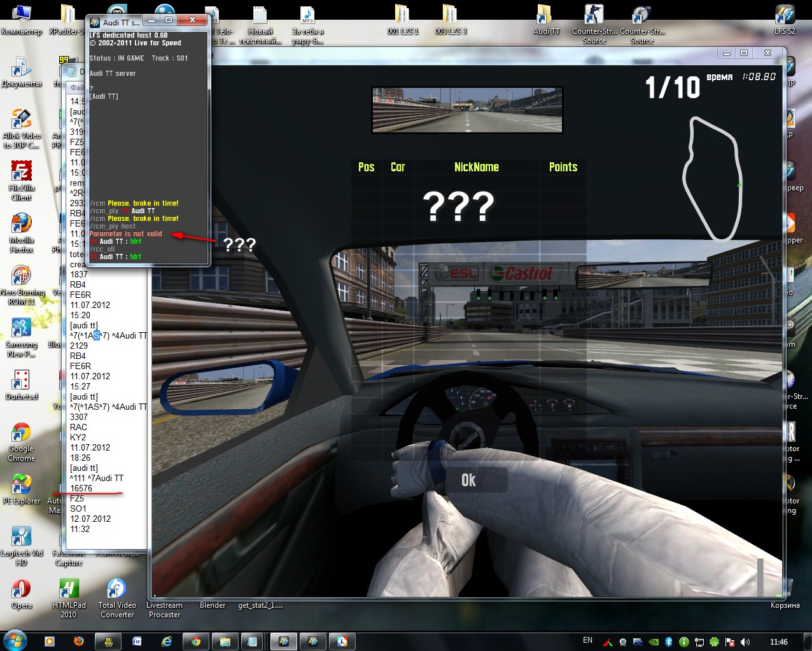Click the '18:26' line in Notepad
Screen dimensions: 812x651
click(x=80, y=458)
